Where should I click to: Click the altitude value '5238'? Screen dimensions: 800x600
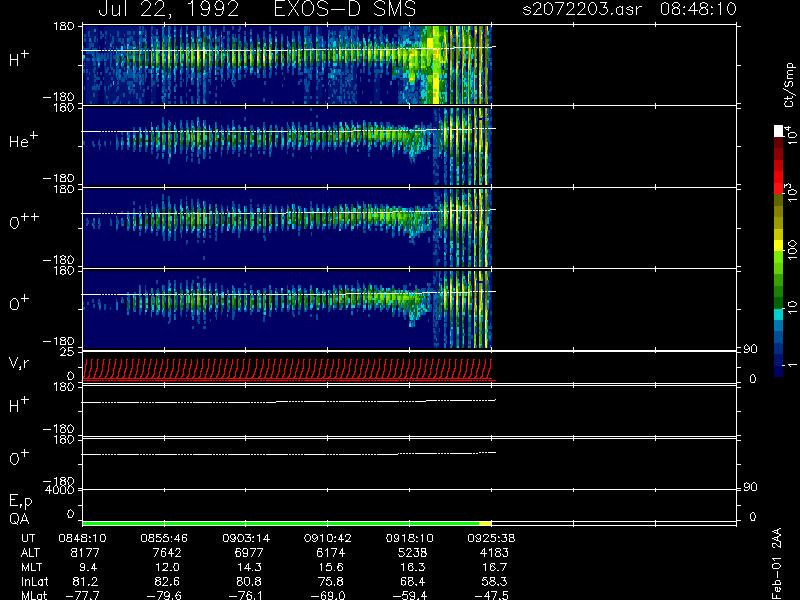pos(412,553)
